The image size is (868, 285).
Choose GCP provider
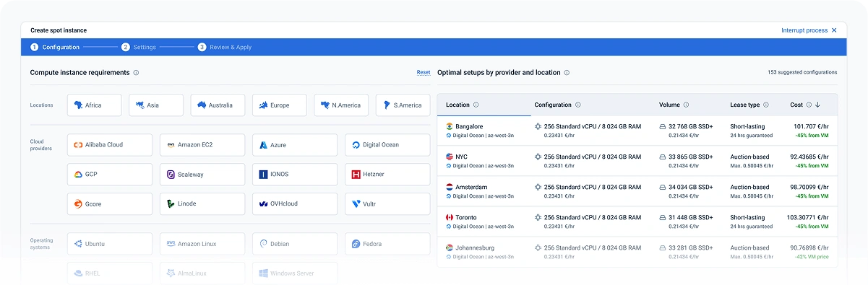point(110,175)
